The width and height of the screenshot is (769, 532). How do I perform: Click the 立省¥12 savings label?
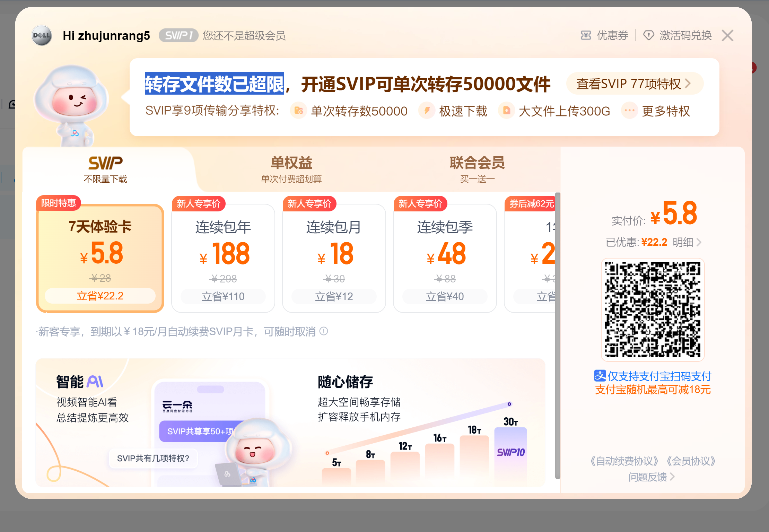click(334, 297)
